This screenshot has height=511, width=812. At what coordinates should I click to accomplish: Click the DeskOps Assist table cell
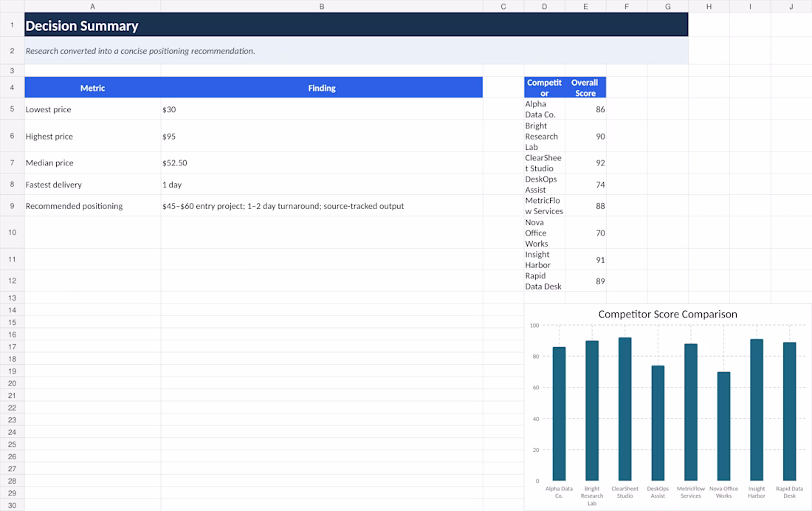tap(544, 185)
